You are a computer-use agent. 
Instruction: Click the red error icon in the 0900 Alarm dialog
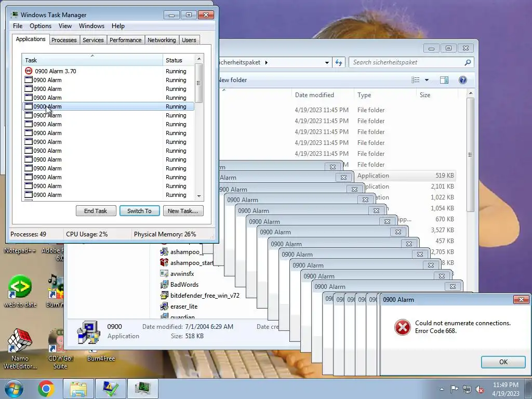click(x=403, y=327)
